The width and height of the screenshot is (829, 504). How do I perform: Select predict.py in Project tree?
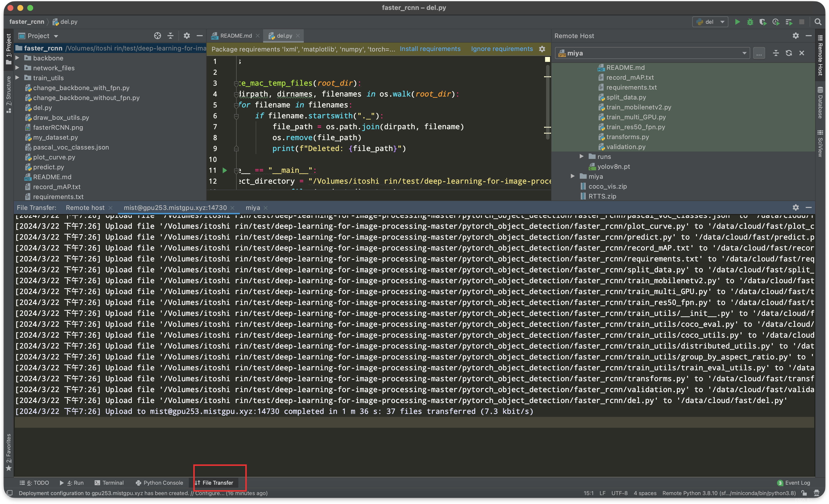pyautogui.click(x=49, y=167)
